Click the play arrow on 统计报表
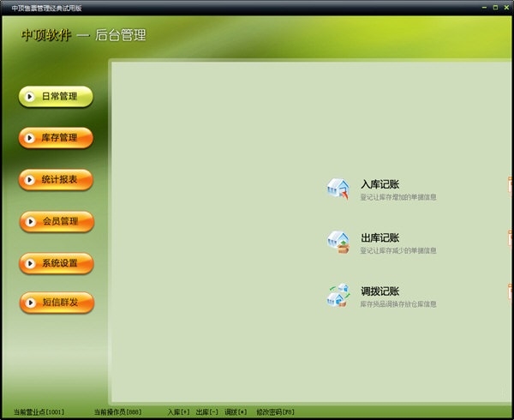This screenshot has width=514, height=420. coord(29,180)
